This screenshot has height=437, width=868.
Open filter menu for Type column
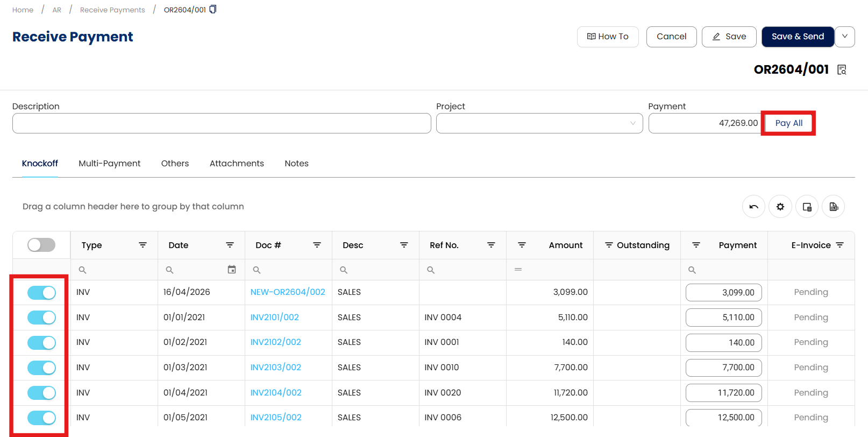pos(143,245)
